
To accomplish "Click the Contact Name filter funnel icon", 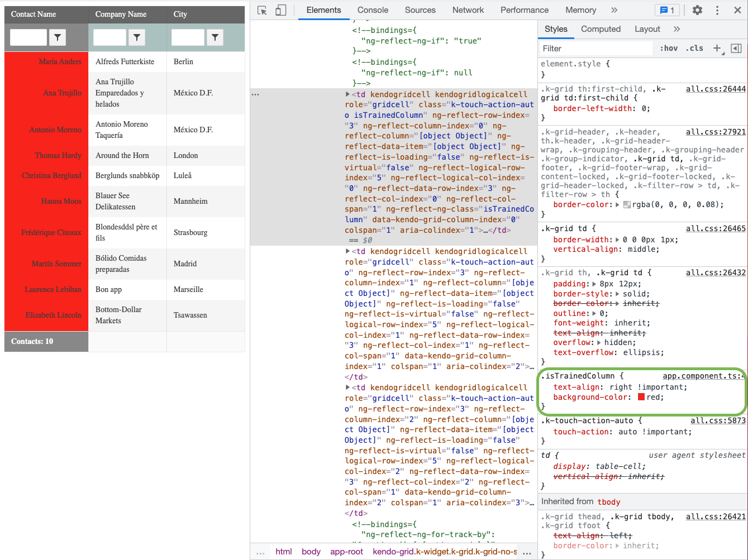I will [x=58, y=37].
